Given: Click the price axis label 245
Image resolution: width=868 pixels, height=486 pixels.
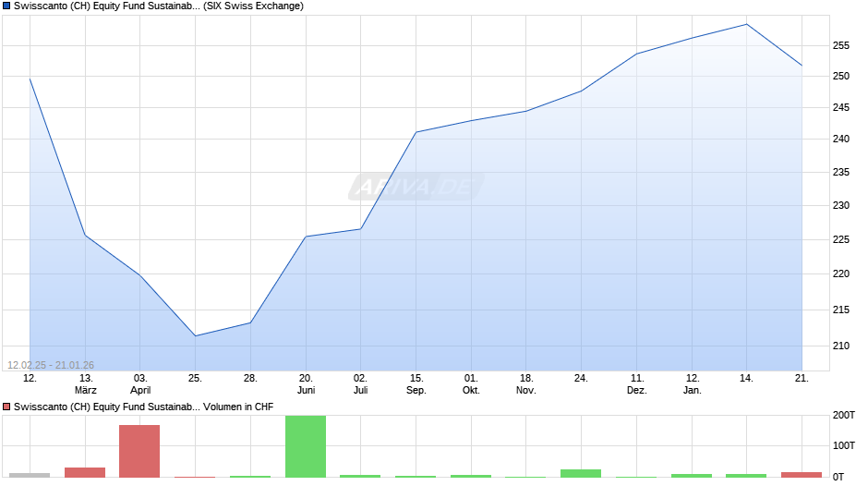Looking at the screenshot, I should point(841,107).
